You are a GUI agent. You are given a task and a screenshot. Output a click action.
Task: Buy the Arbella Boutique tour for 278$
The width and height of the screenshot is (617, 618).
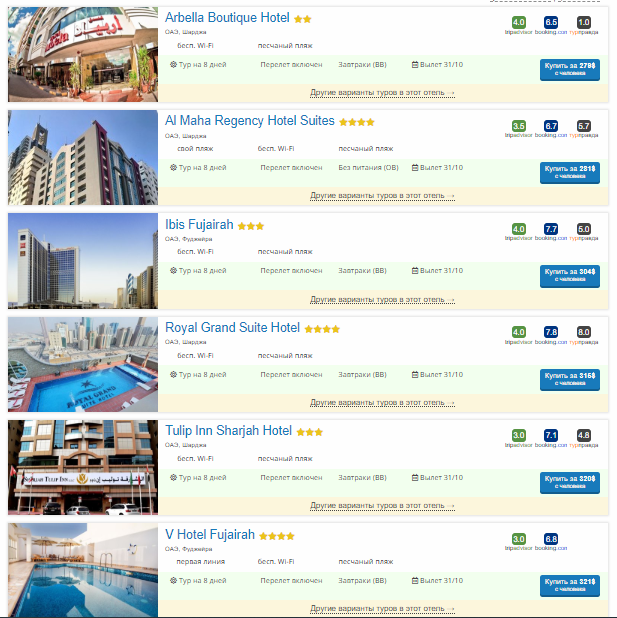click(570, 70)
